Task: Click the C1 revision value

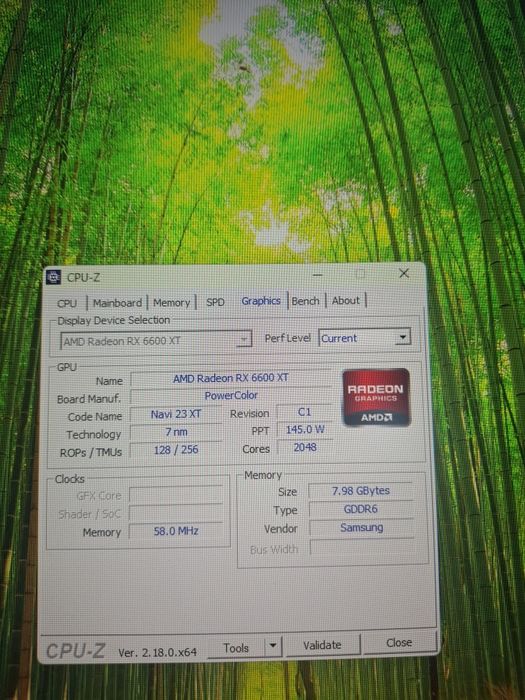Action: (304, 412)
